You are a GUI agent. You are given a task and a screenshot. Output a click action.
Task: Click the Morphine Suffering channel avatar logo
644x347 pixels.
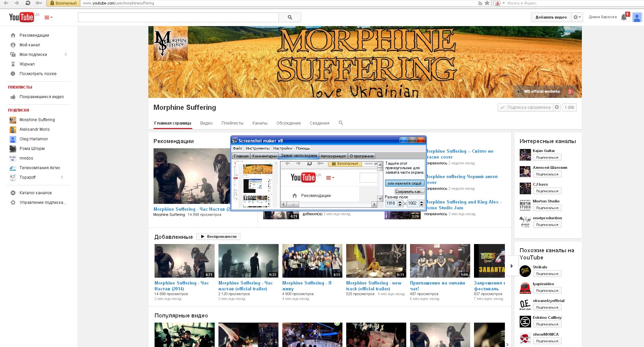170,43
